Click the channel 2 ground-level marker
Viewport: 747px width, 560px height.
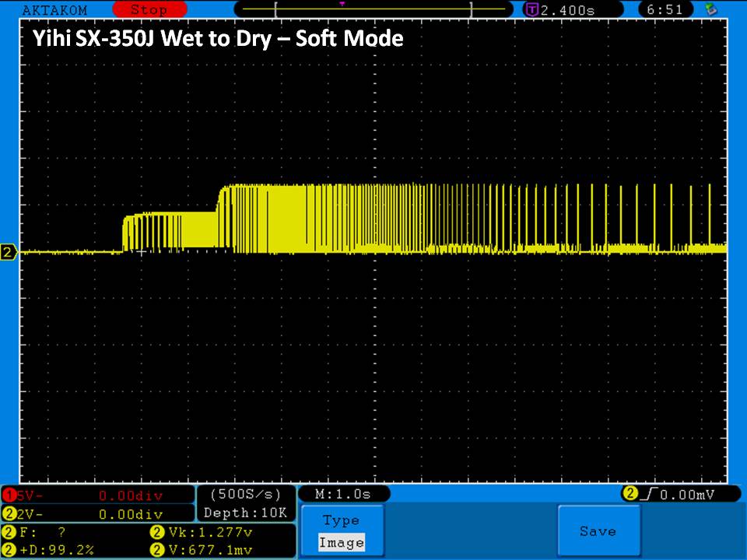9,252
